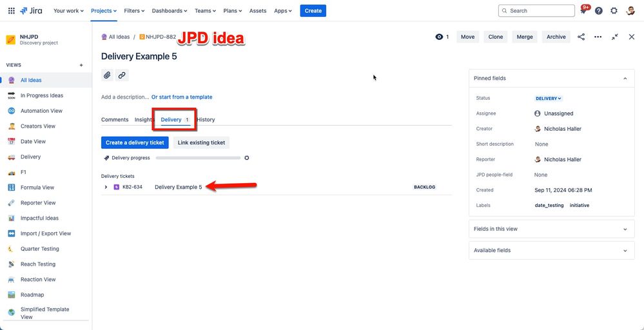The height and width of the screenshot is (330, 644).
Task: Click into the Search field
Action: coord(536,11)
